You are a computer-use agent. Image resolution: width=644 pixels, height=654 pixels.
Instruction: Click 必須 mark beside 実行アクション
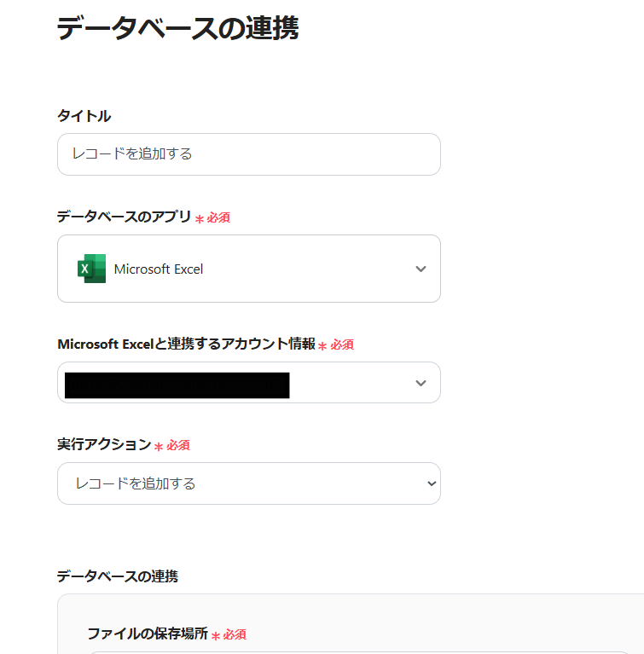178,446
